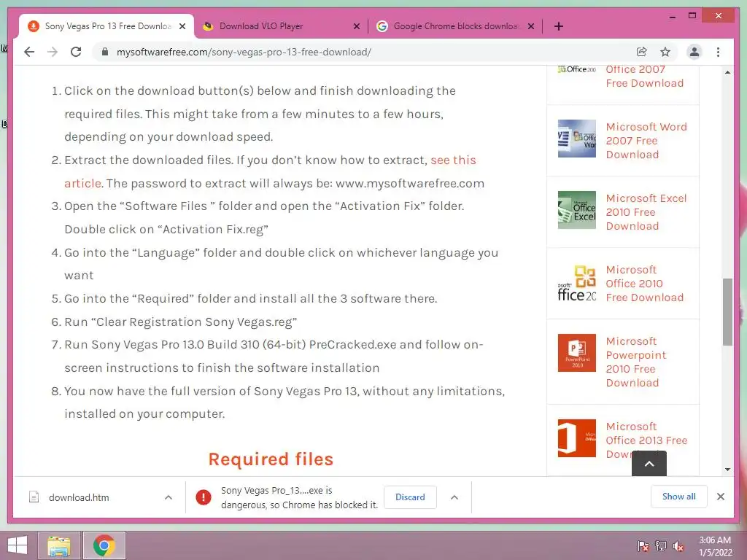Viewport: 747px width, 560px height.
Task: Show all downloads
Action: click(679, 497)
